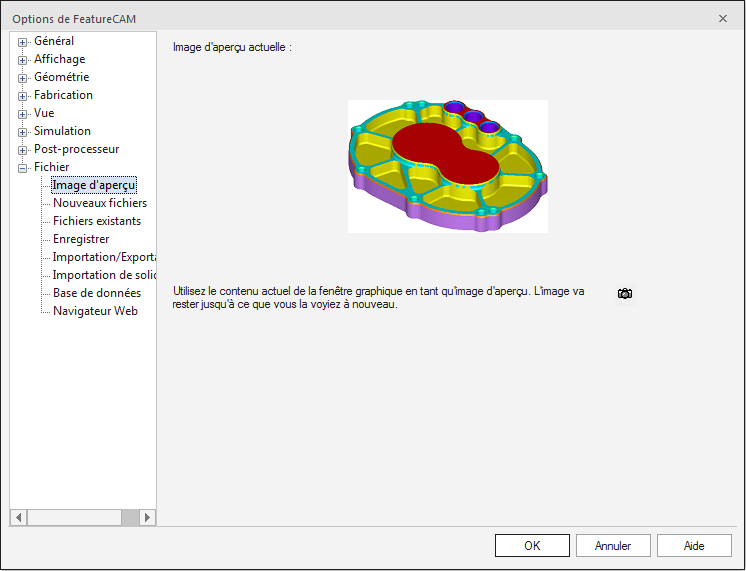Click tree scrollbar left arrow
This screenshot has width=746, height=571.
(x=19, y=517)
